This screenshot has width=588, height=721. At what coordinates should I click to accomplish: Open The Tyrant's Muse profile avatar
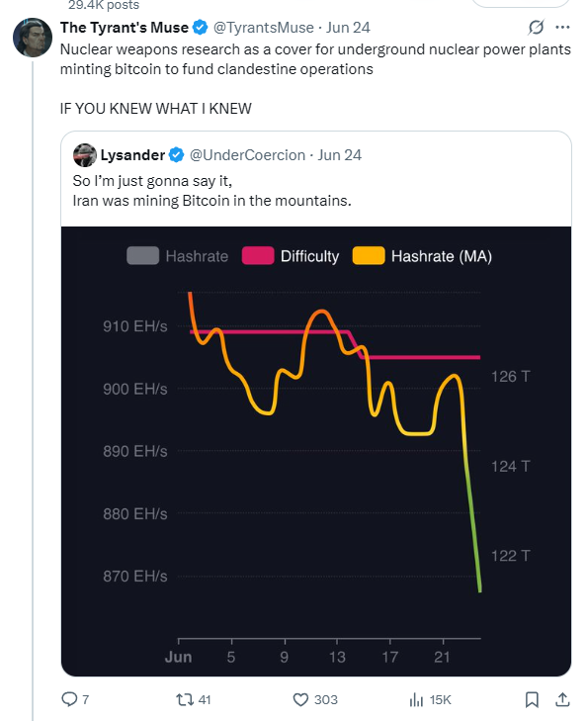click(33, 38)
